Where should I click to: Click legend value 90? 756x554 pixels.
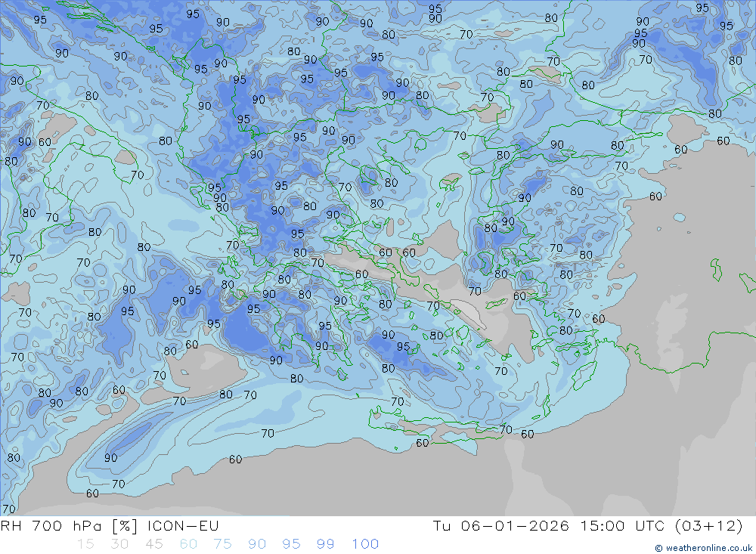(257, 544)
